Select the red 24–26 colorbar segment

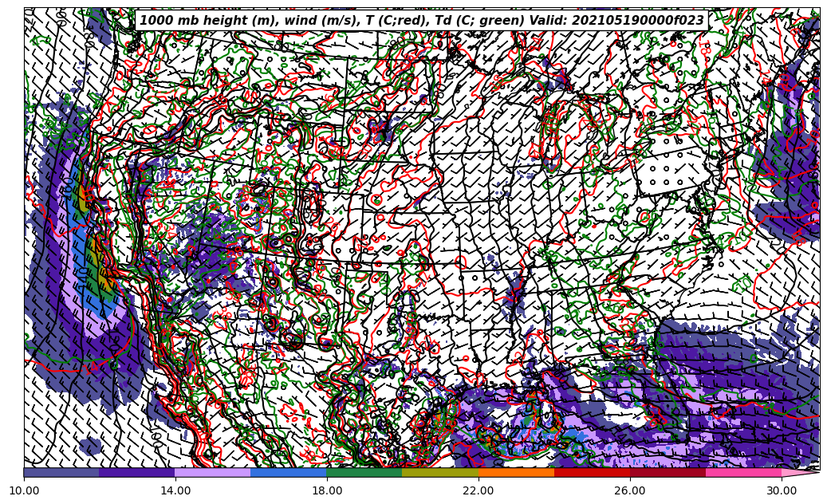pyautogui.click(x=592, y=472)
